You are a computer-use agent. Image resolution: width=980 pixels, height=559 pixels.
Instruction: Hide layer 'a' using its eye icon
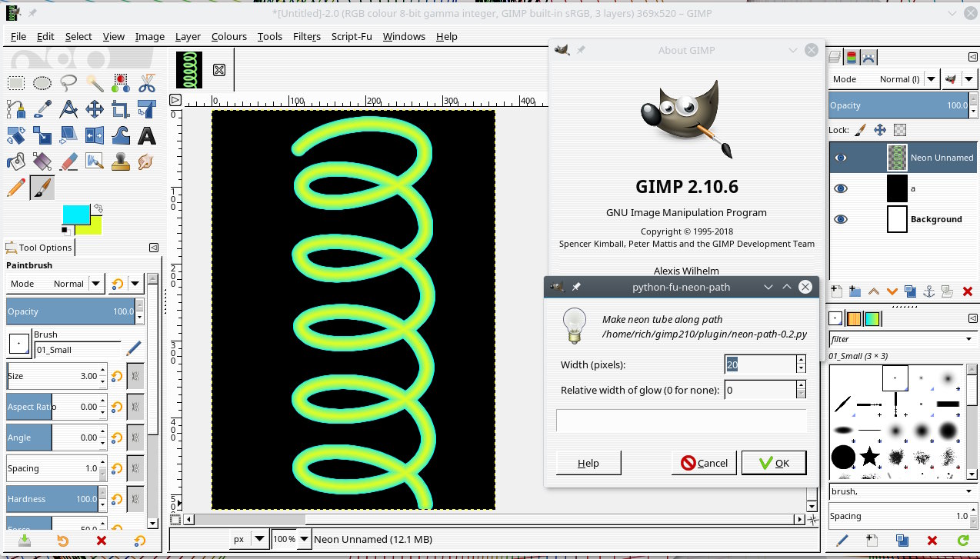(x=841, y=188)
